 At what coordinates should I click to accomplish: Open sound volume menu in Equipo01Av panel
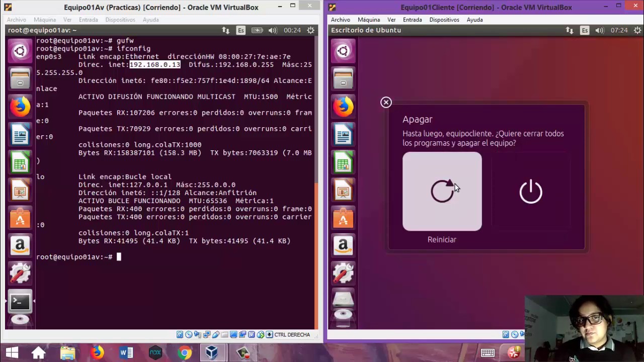tap(273, 30)
